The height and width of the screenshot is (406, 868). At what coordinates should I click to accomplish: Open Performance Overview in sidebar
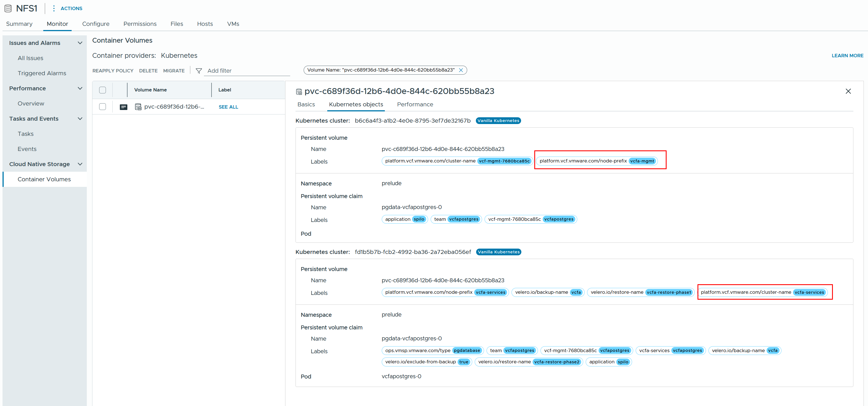click(31, 103)
